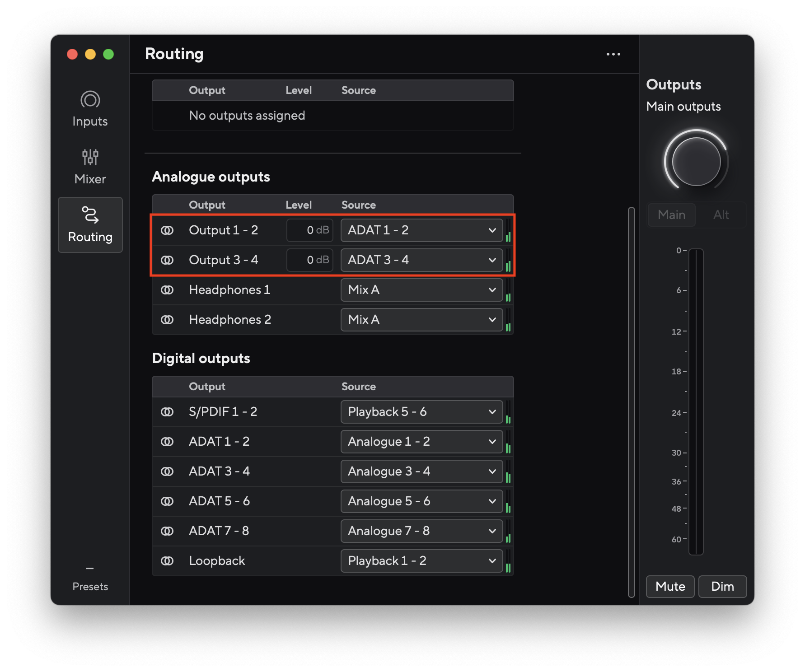Click the Loopback output name
805x672 pixels.
[217, 561]
